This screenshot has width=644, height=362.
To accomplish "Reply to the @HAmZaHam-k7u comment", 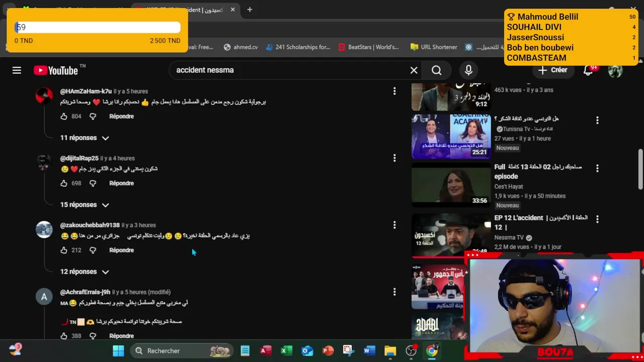I will pyautogui.click(x=121, y=116).
